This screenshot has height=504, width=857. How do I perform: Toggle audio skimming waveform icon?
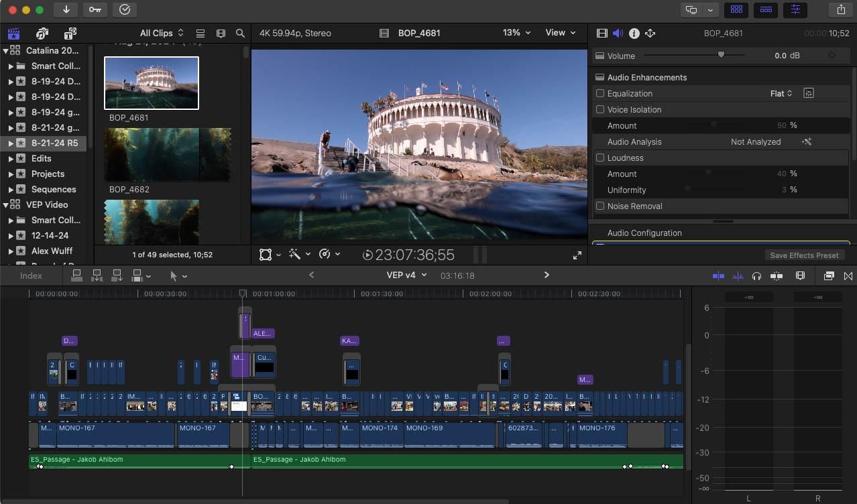point(738,275)
